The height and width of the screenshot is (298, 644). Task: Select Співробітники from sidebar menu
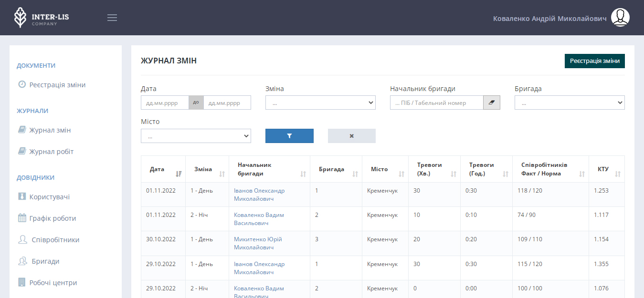coord(55,240)
